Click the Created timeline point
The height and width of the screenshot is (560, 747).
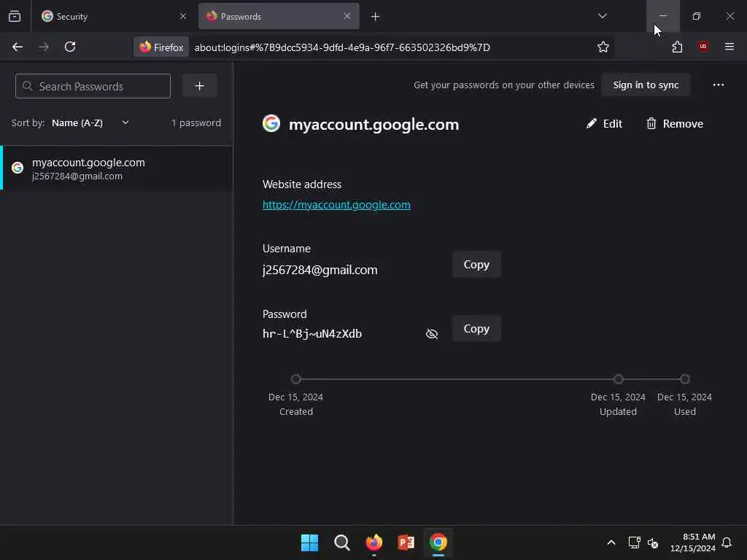(x=296, y=379)
